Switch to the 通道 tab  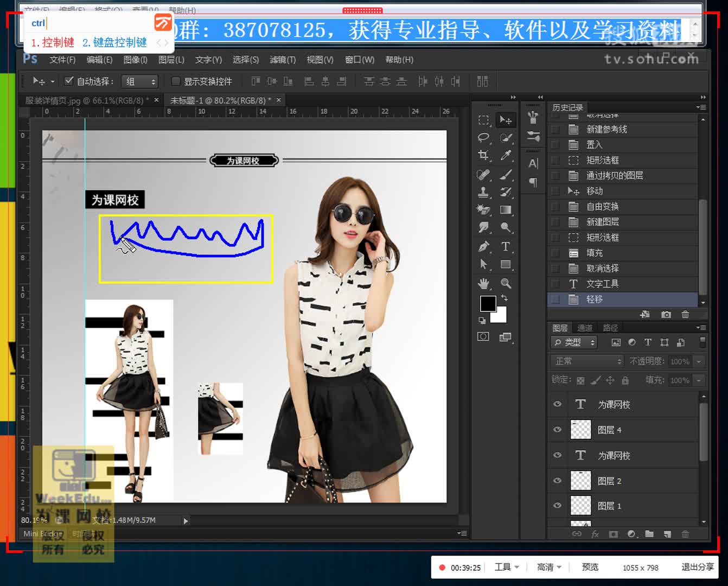coord(585,328)
